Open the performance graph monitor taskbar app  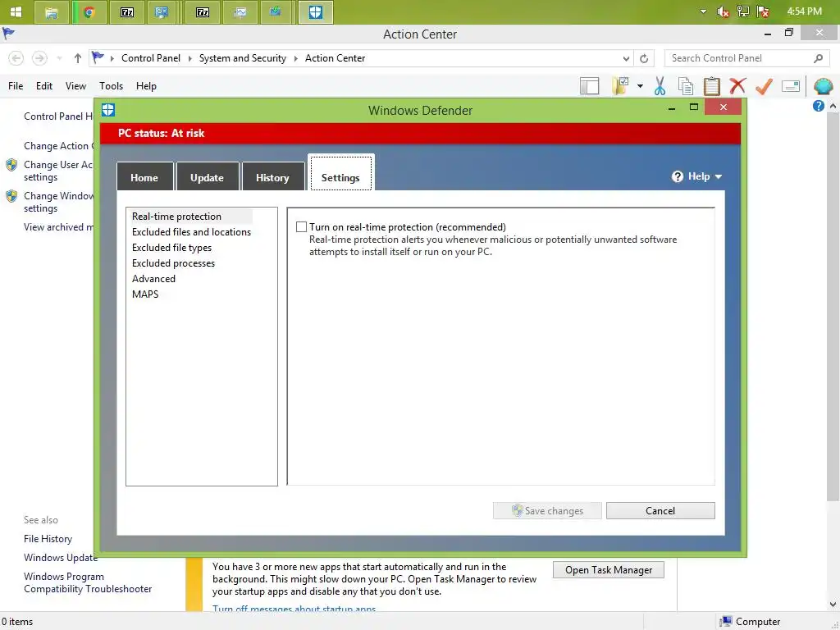pyautogui.click(x=240, y=12)
